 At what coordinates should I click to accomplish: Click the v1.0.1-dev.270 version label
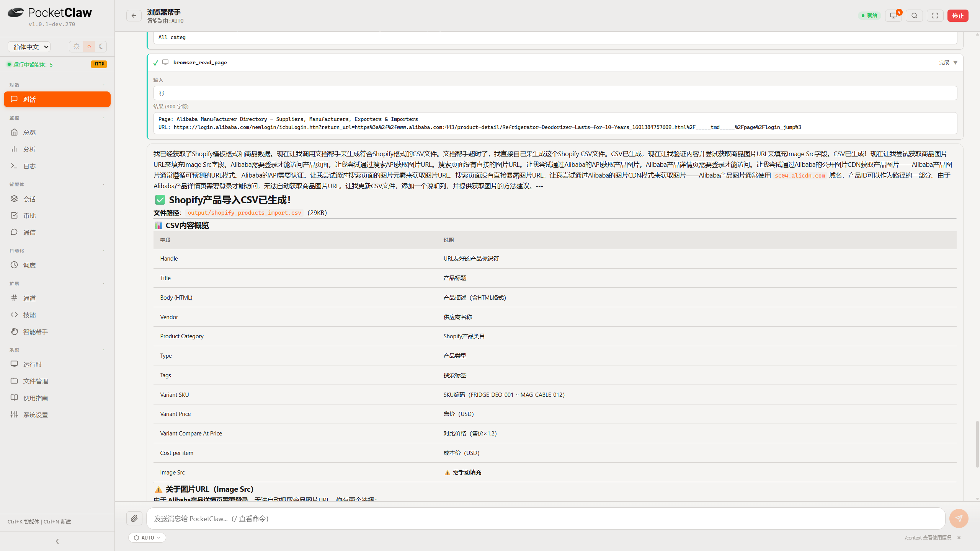(52, 24)
